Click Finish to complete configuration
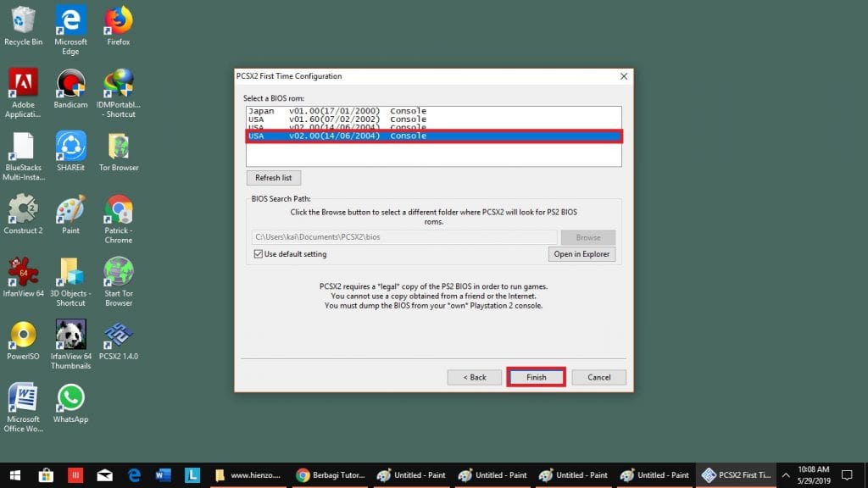 536,377
